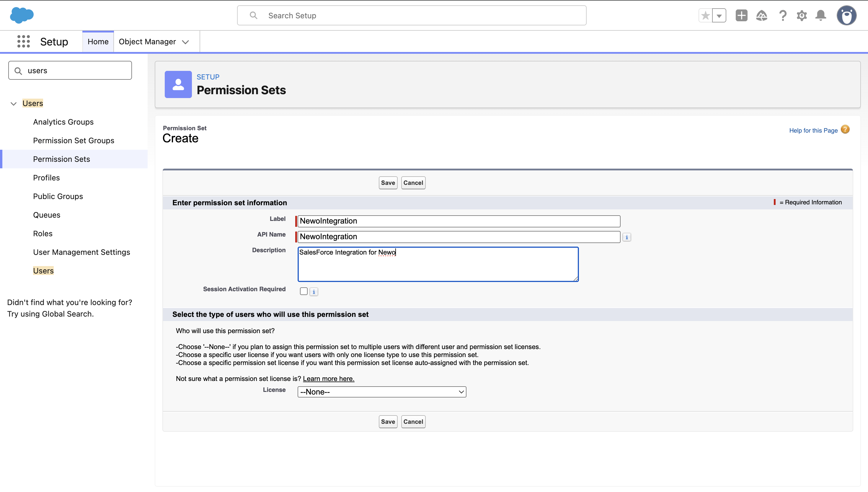Click the Description resize handle
Image resolution: width=868 pixels, height=492 pixels.
point(575,278)
